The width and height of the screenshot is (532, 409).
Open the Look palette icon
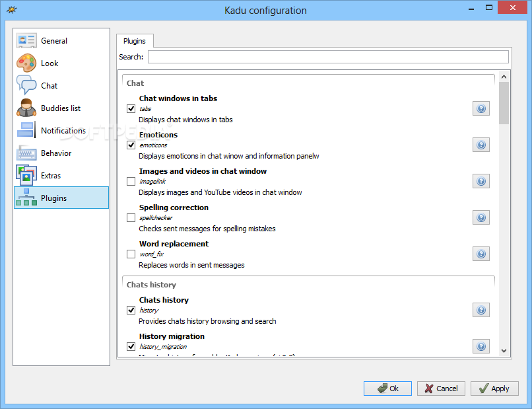point(26,63)
